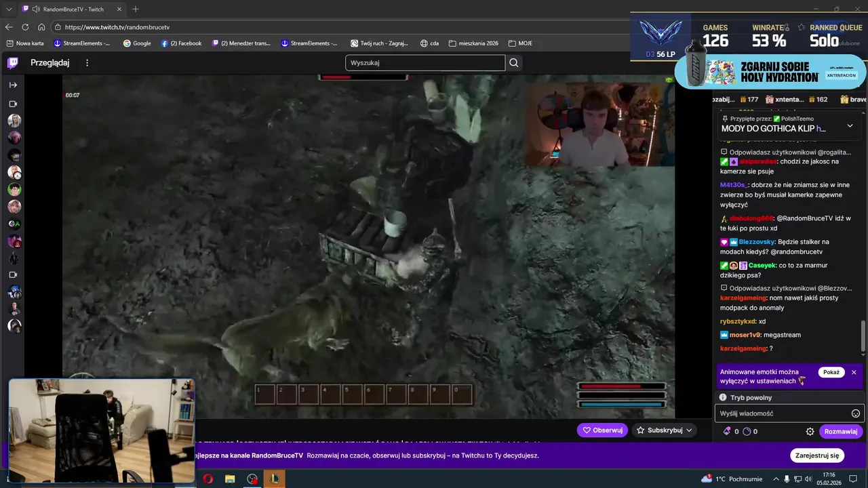Open the round gauge icon with the red dot on the taskbar
868x488 pixels.
click(252, 479)
